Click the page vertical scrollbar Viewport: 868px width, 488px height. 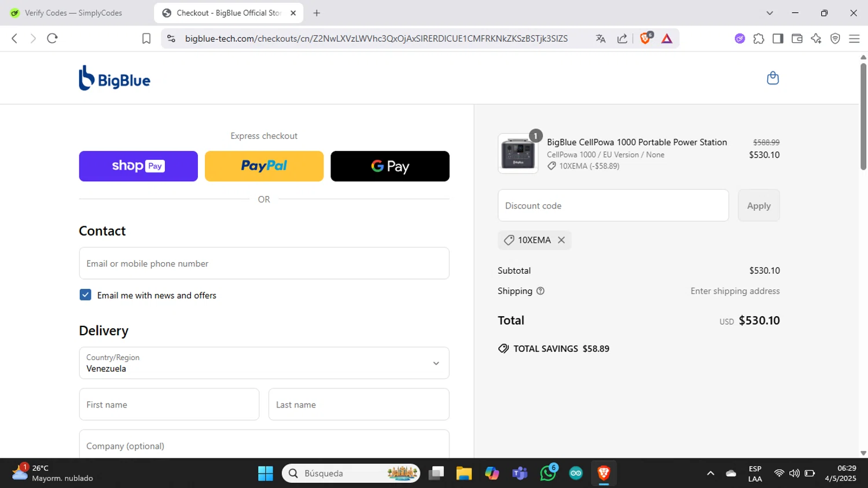click(x=863, y=116)
